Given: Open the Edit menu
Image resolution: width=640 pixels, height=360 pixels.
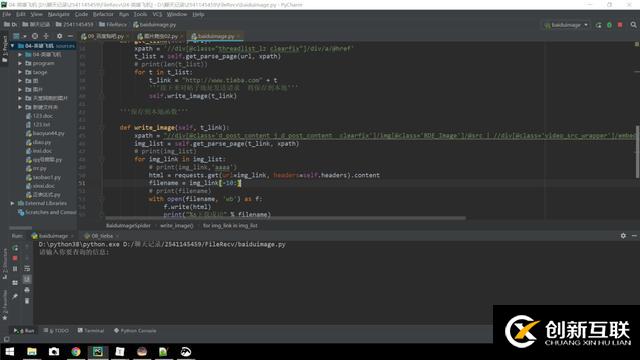Looking at the screenshot, I should 21,14.
